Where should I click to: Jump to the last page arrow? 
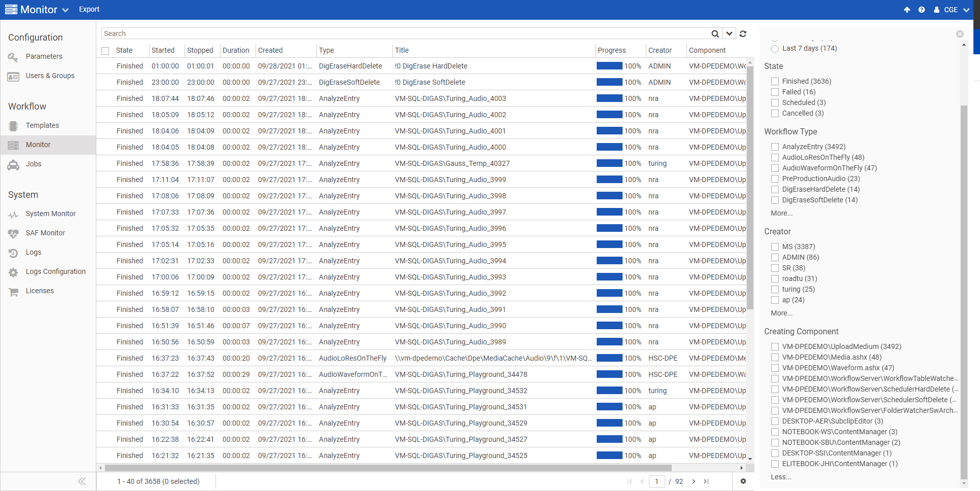click(706, 481)
